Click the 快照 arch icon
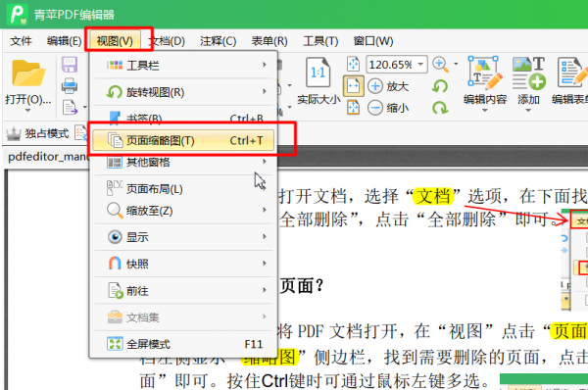This screenshot has height=390, width=588. click(115, 264)
